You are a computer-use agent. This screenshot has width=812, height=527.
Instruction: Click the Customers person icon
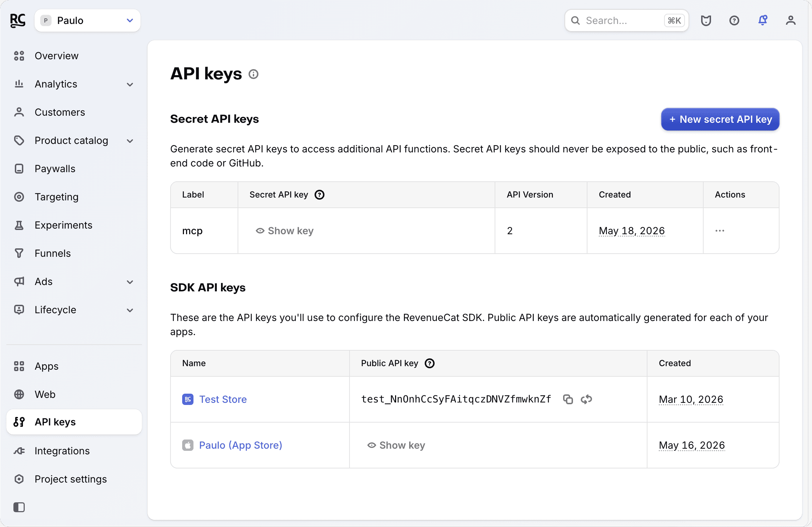click(19, 112)
